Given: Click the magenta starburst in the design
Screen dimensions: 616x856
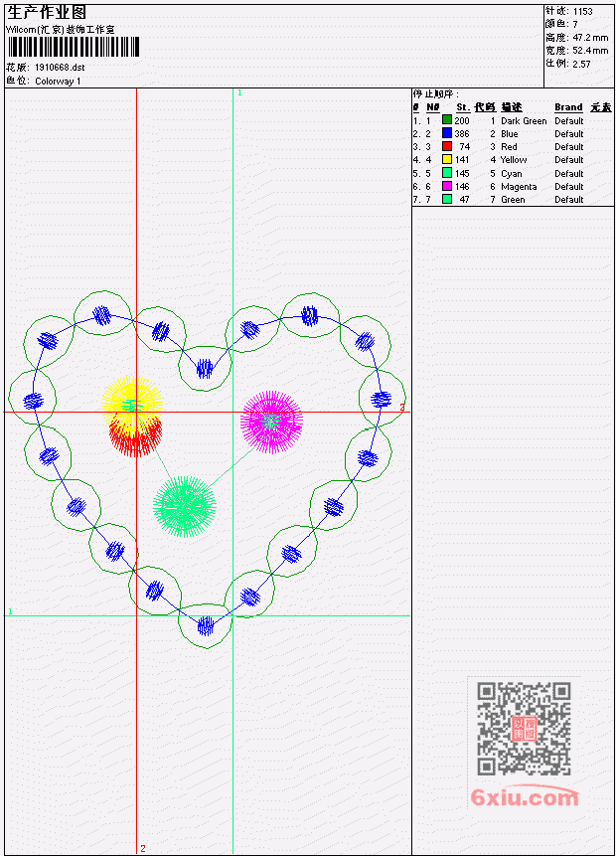Looking at the screenshot, I should [271, 422].
